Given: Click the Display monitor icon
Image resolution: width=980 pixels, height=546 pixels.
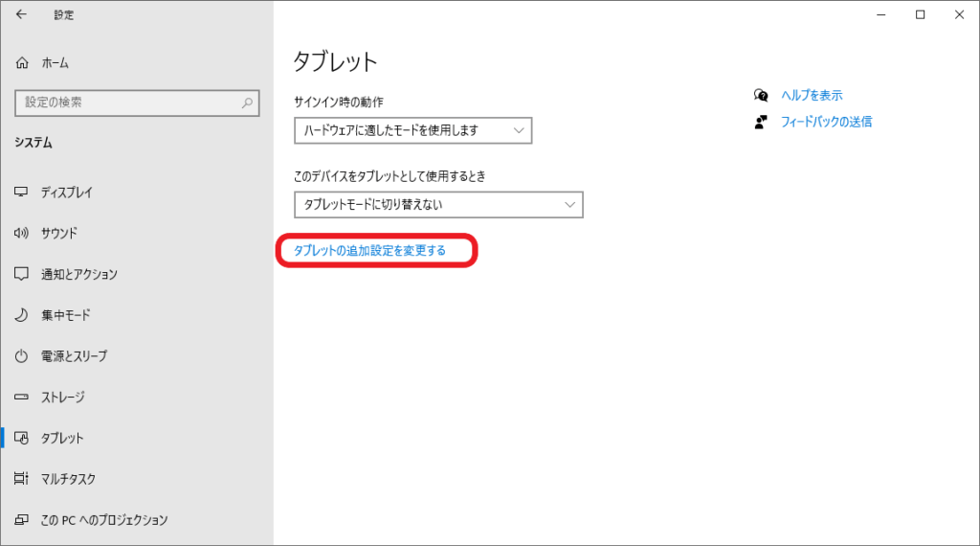Looking at the screenshot, I should tap(22, 193).
